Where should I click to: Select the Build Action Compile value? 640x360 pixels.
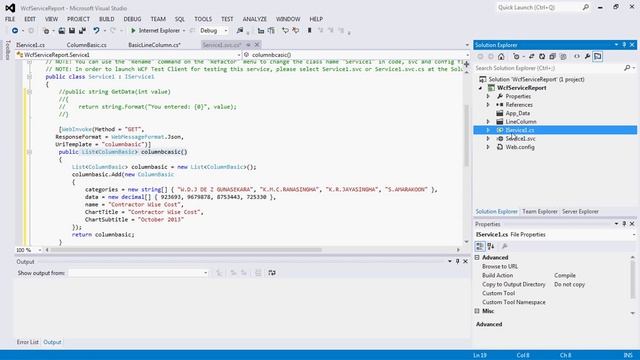565,276
